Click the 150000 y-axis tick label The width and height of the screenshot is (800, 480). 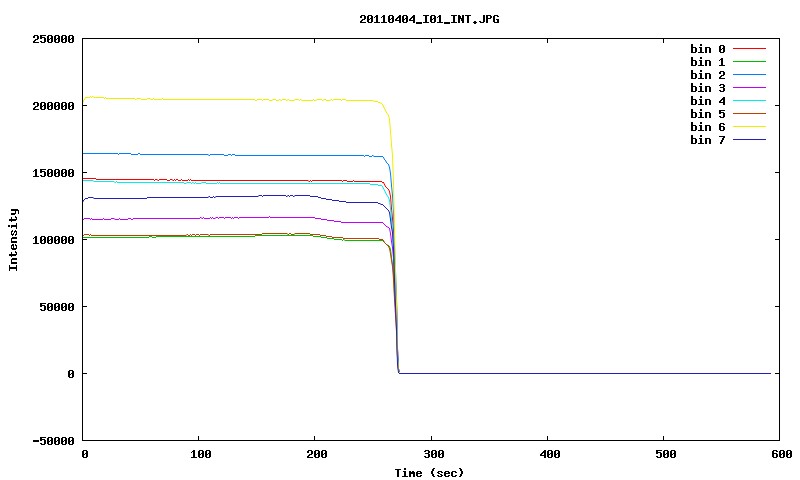pyautogui.click(x=53, y=173)
